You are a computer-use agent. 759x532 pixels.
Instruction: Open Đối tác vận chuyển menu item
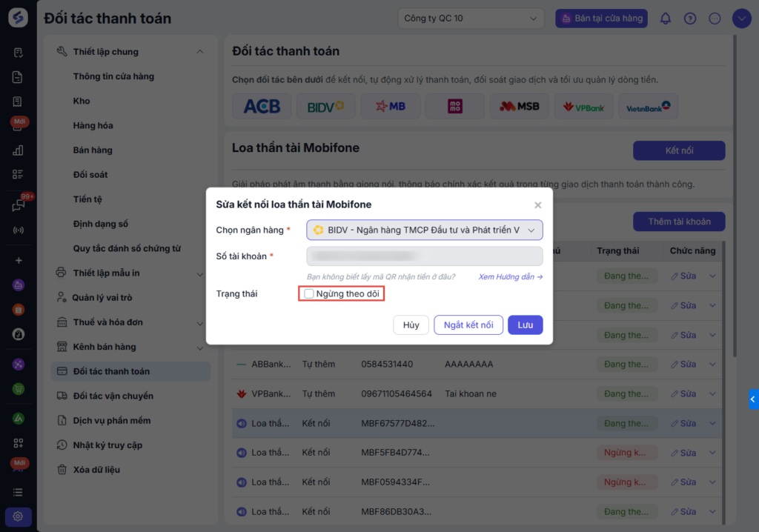[113, 396]
